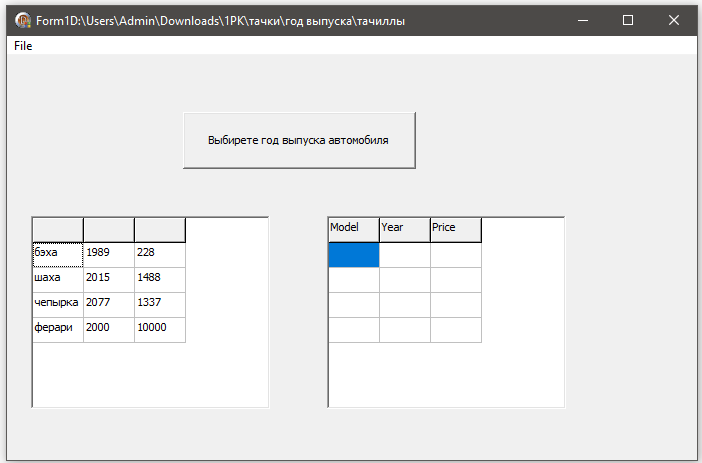Click the 2077 year cell
The width and height of the screenshot is (702, 463).
109,305
